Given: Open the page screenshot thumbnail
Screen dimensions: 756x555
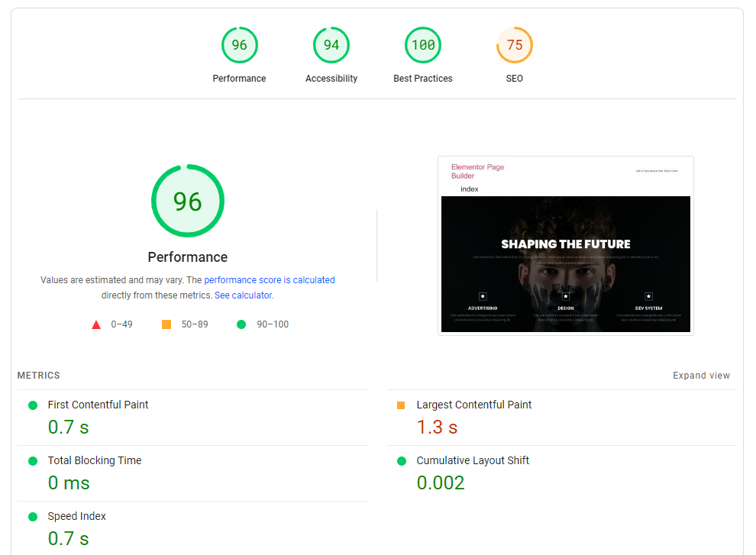Looking at the screenshot, I should click(x=566, y=246).
